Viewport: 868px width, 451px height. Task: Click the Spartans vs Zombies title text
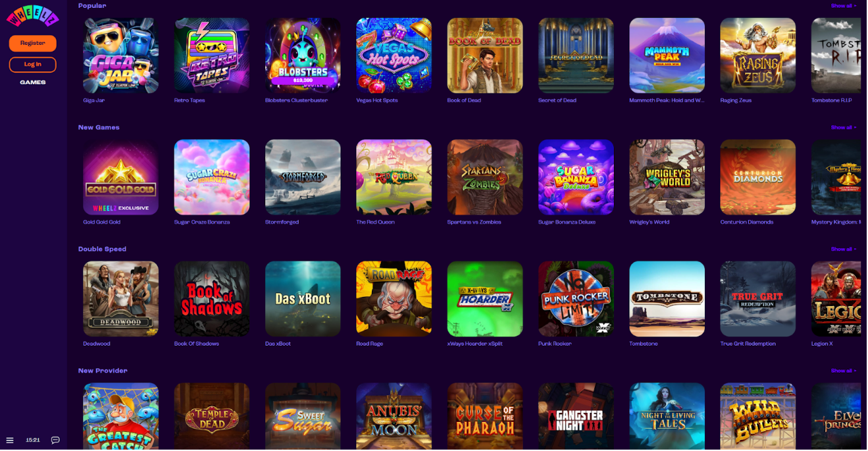pos(474,223)
